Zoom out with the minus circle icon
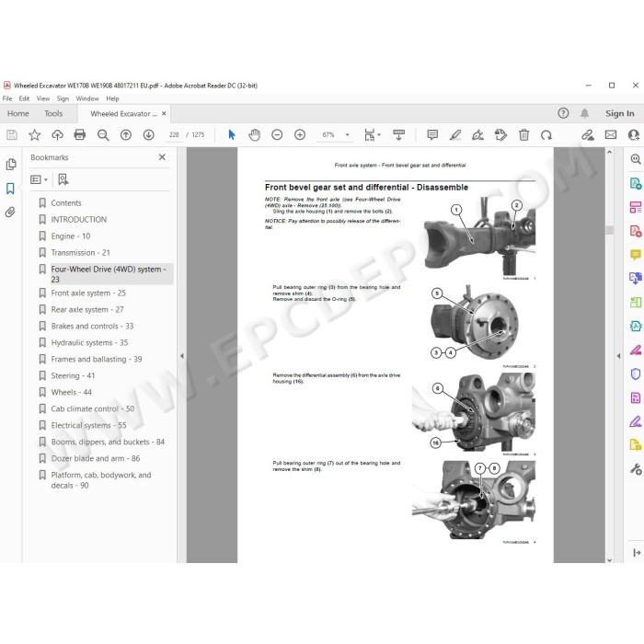The image size is (644, 644). [x=277, y=134]
